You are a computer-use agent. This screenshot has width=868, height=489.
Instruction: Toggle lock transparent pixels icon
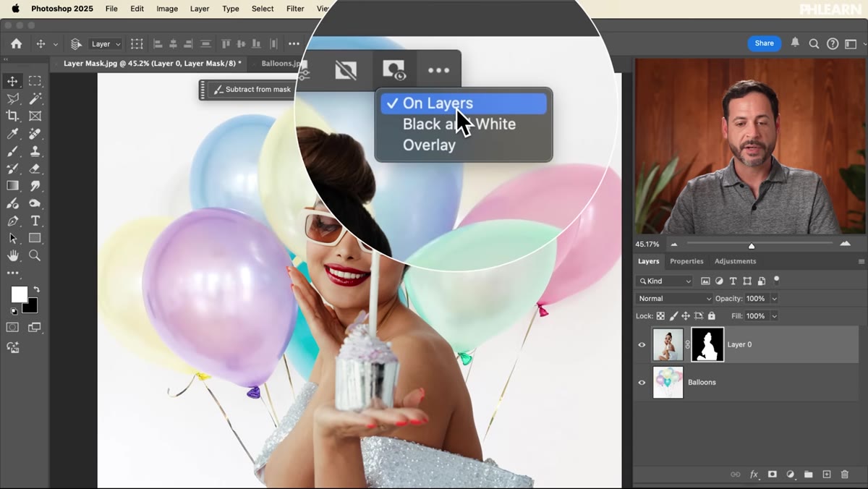(660, 316)
